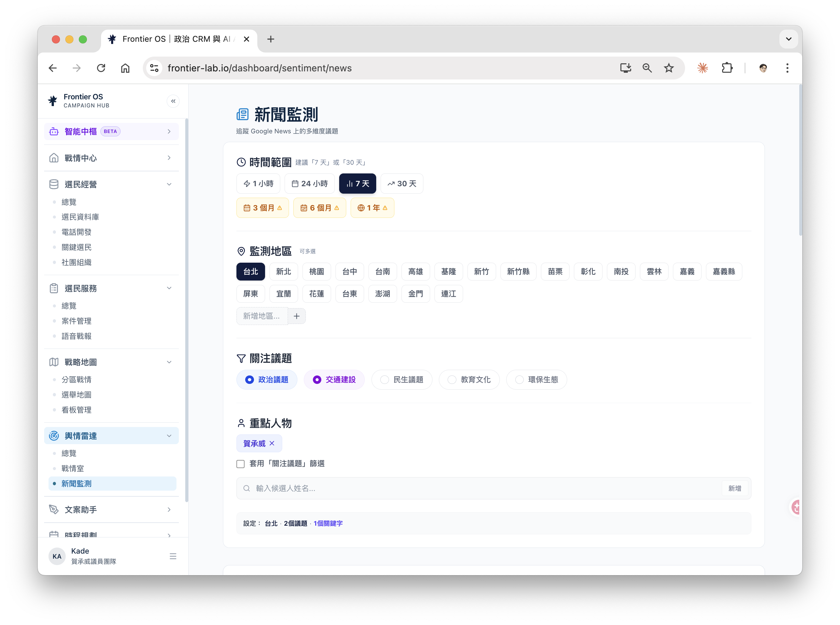840x625 pixels.
Task: Go to browser home page
Action: [125, 68]
